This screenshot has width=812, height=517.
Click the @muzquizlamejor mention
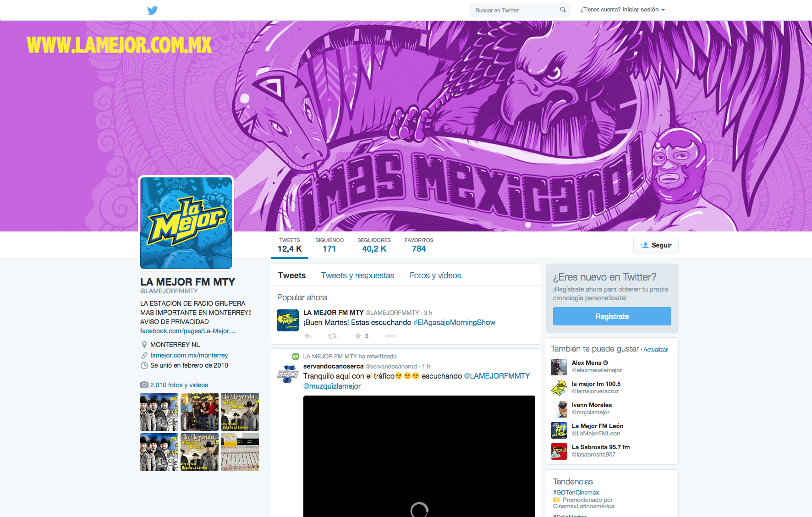coord(332,386)
